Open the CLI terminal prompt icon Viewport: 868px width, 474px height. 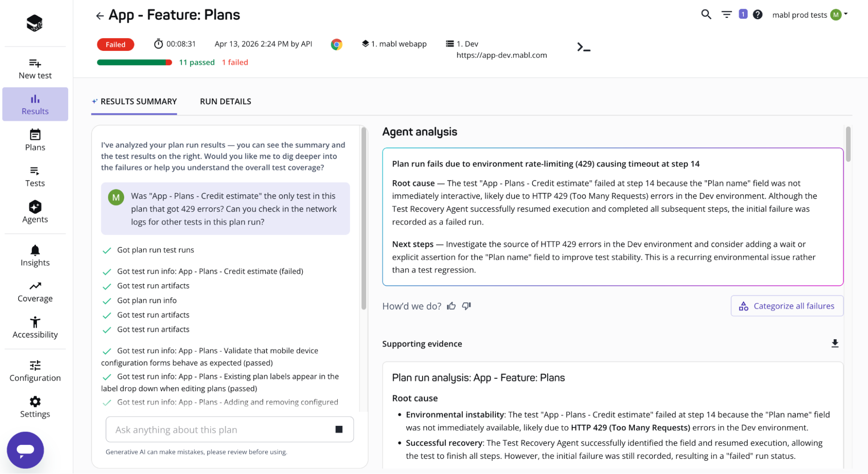[x=584, y=47]
